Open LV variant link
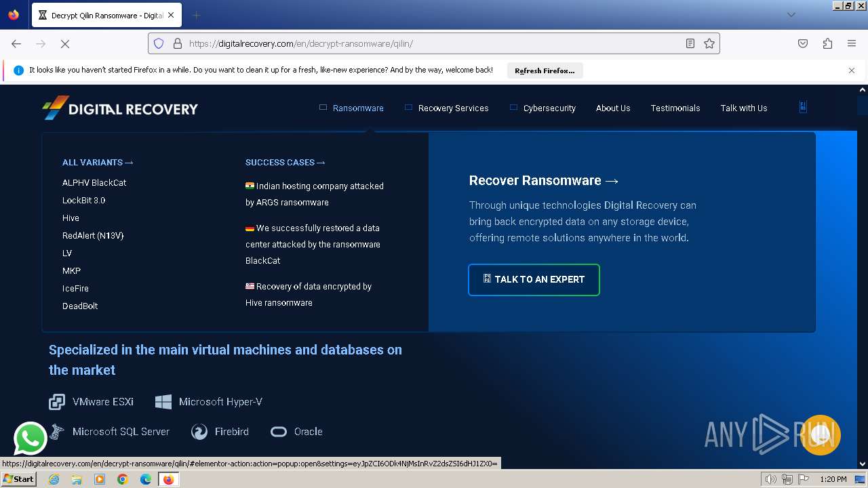 pyautogui.click(x=67, y=253)
